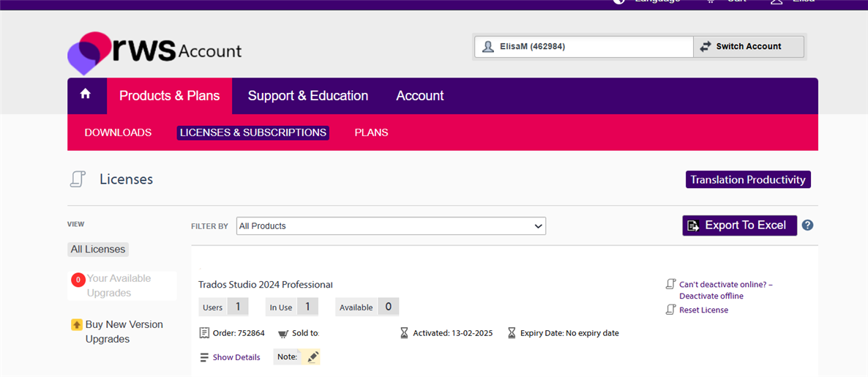Click the user avatar icon in account field
868x377 pixels.
tap(487, 47)
